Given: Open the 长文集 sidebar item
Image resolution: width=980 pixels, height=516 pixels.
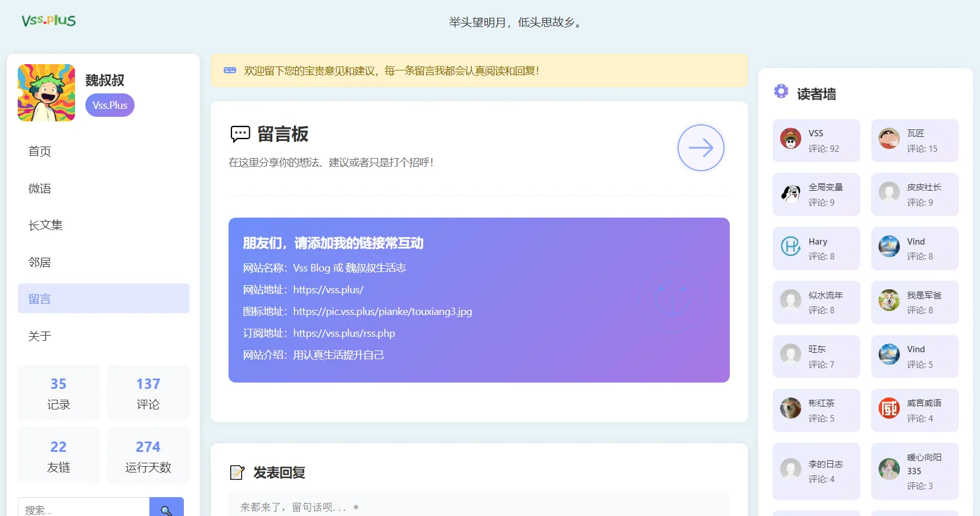Looking at the screenshot, I should (46, 225).
